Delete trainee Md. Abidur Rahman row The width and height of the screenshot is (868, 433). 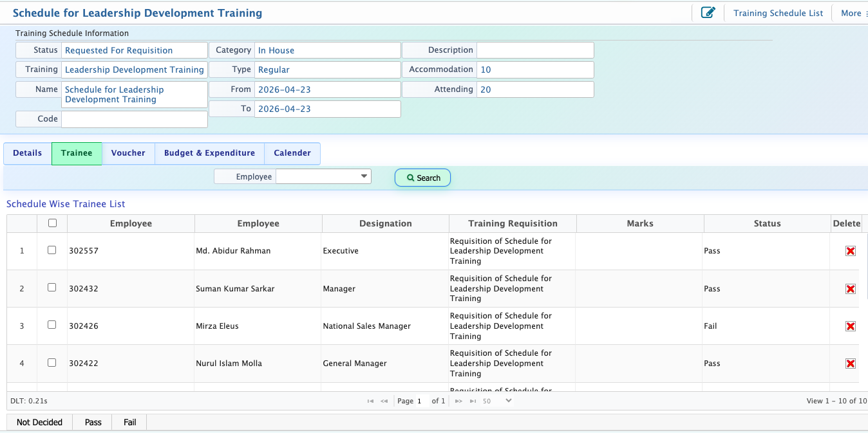[x=850, y=251]
